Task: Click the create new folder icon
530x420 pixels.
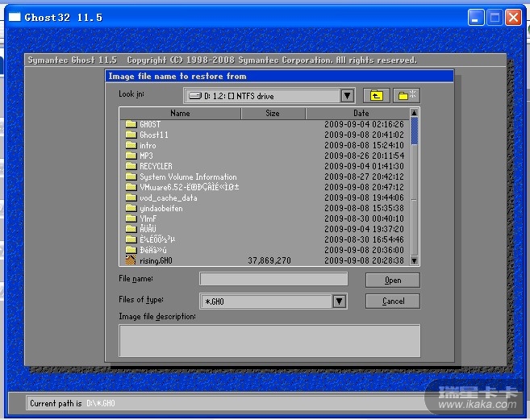Action: (x=407, y=96)
